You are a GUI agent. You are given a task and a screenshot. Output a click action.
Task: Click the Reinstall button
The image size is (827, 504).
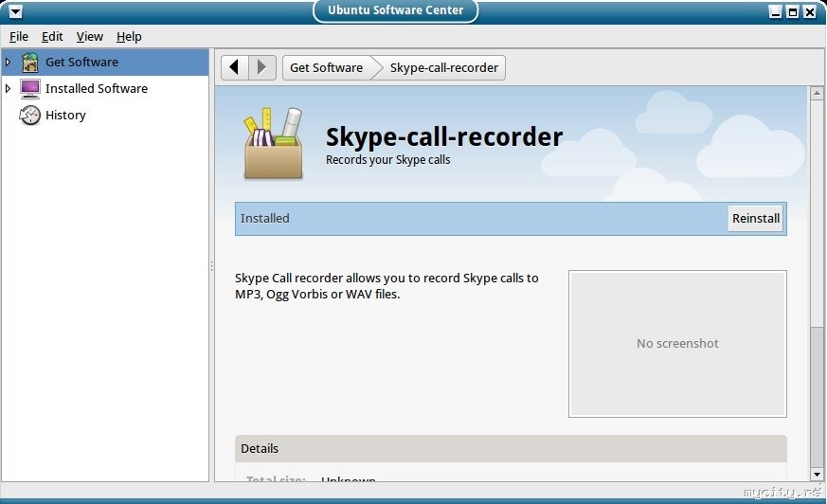756,218
